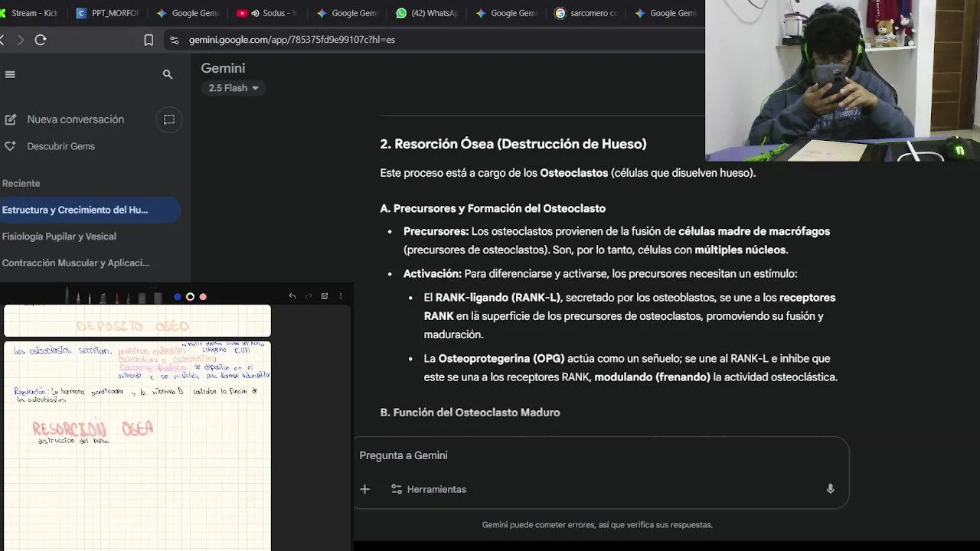The image size is (980, 551).
Task: Click bold text Osteoprotegerina (OPG)
Action: (501, 358)
